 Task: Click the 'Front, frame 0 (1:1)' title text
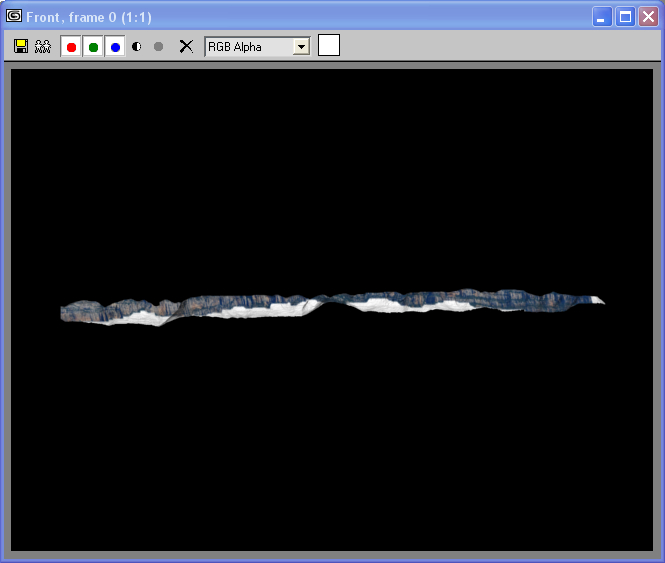click(89, 17)
